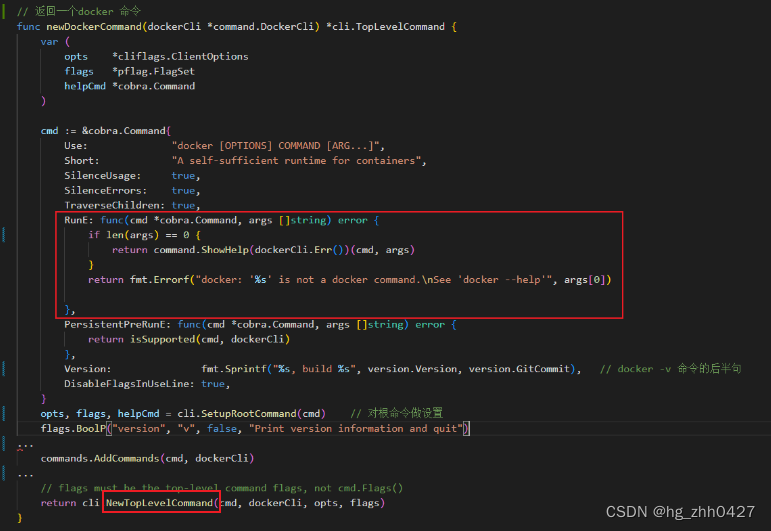771x531 pixels.
Task: Click the NewTopLevelCommand function call
Action: [159, 503]
